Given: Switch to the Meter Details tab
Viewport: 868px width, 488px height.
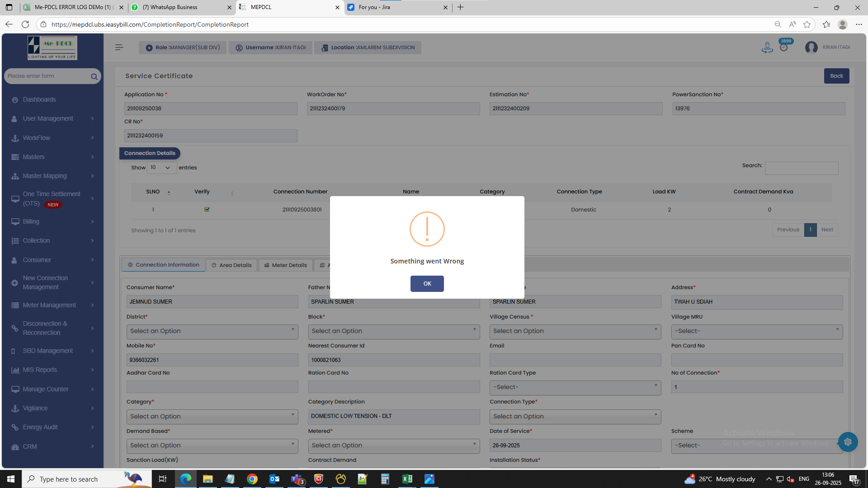Looking at the screenshot, I should [286, 265].
